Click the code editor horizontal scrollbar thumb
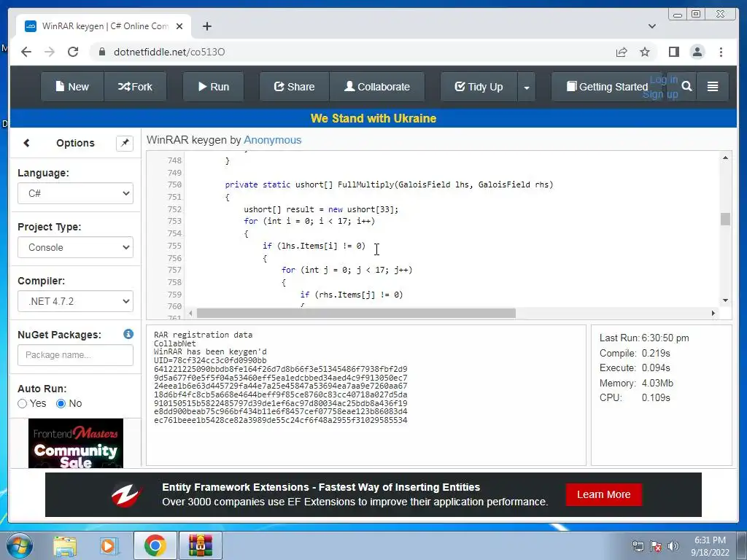The image size is (747, 560). 356,313
